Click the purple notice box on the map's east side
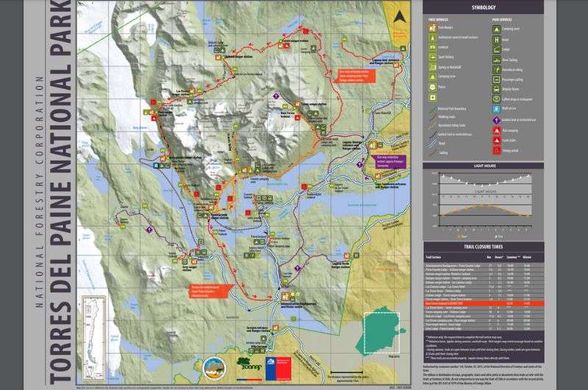The image size is (588, 390). [390, 161]
